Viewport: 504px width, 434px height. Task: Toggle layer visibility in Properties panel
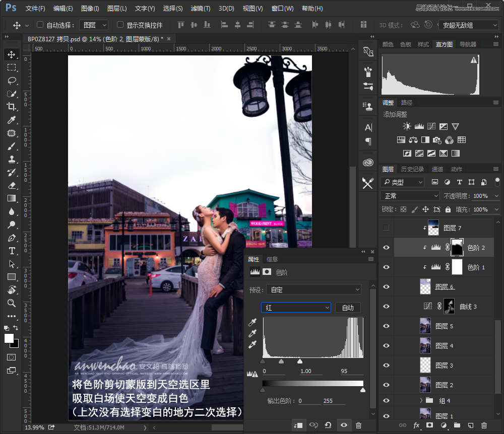coord(344,425)
